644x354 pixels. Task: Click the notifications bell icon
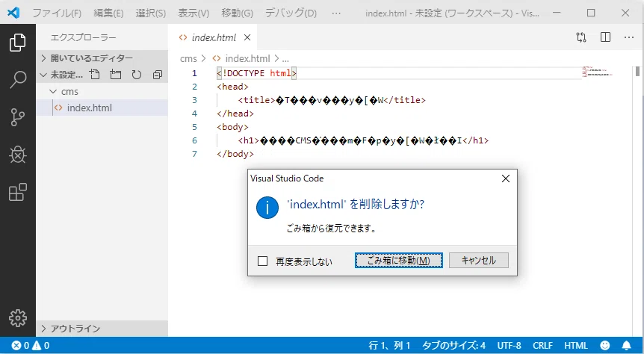point(626,345)
